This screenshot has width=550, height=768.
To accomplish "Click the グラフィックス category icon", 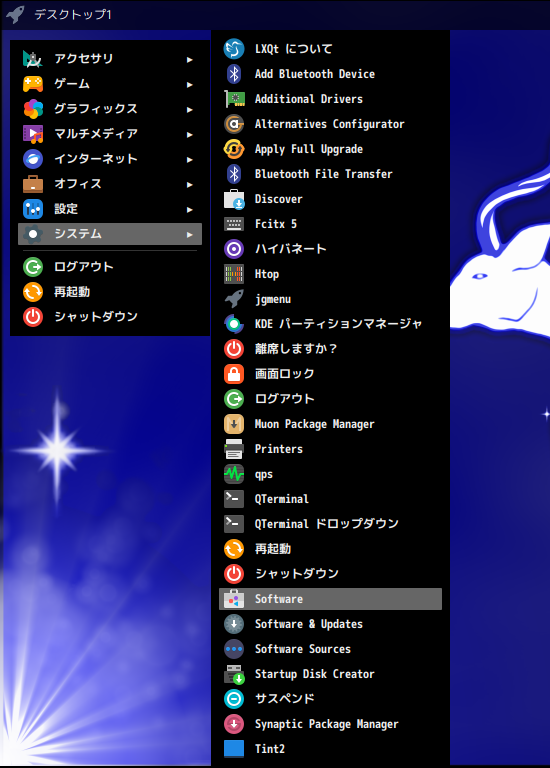I will (x=33, y=109).
